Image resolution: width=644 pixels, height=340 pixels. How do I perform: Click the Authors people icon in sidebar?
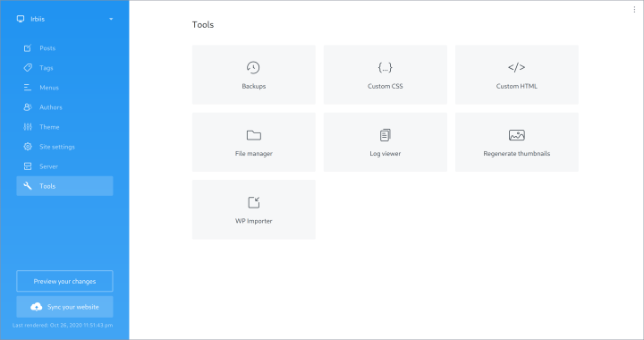pos(28,107)
